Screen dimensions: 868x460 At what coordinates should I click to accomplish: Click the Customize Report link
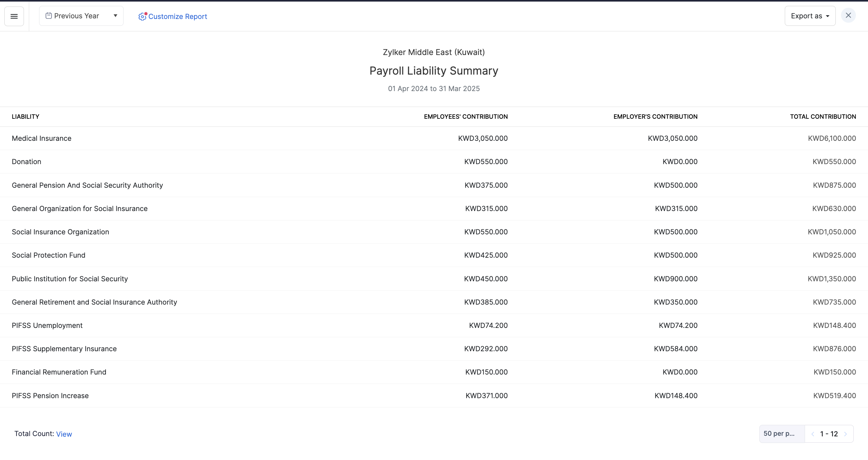coord(178,16)
